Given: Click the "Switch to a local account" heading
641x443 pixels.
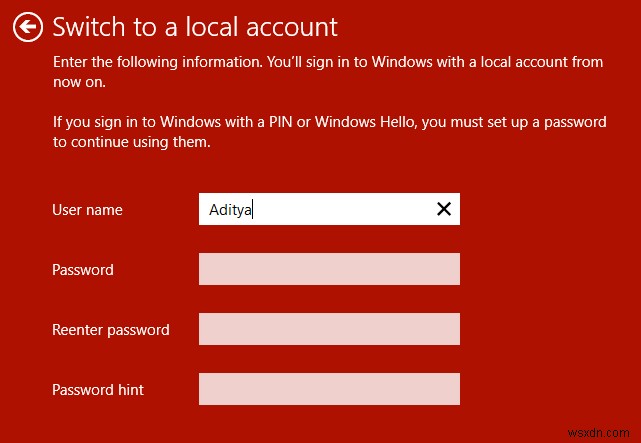Looking at the screenshot, I should (195, 27).
